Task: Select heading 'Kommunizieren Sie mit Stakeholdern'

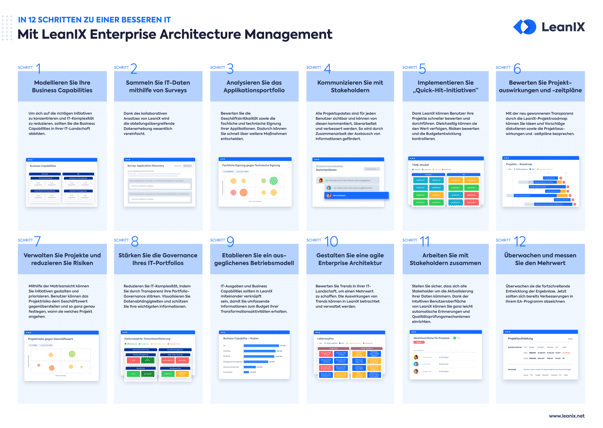Action: 350,87
